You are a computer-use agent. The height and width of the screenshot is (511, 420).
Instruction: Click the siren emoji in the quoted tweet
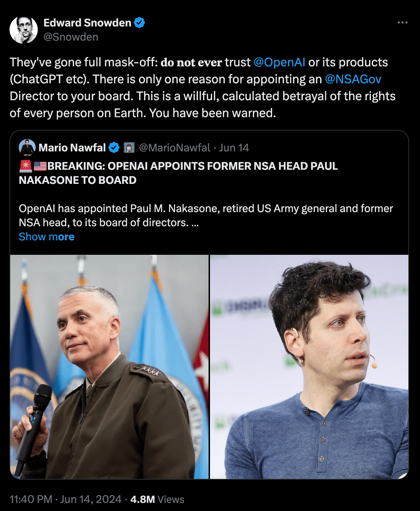pos(26,166)
